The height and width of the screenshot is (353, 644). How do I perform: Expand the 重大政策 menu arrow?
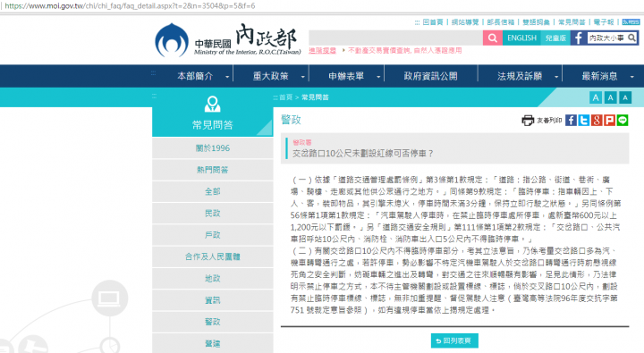click(x=302, y=77)
